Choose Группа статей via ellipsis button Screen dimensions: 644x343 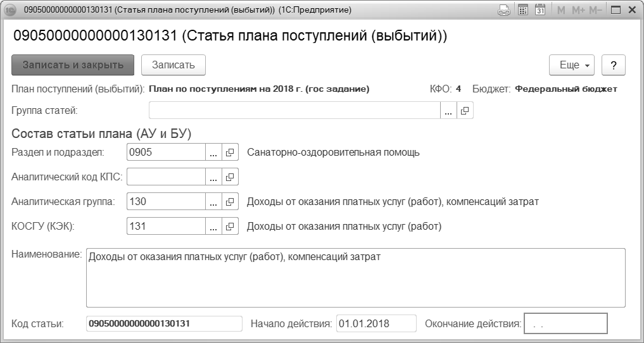coord(448,110)
